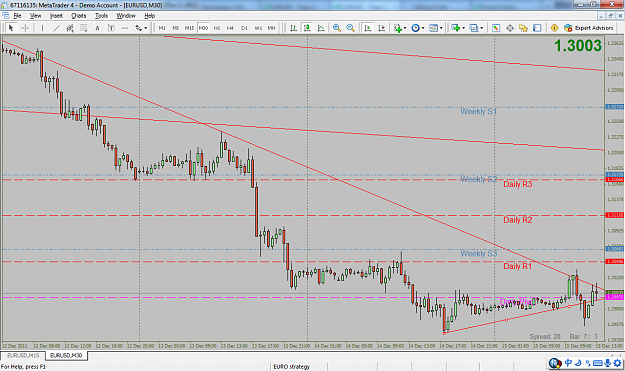Select the Cursor arrow tool

coord(11,28)
